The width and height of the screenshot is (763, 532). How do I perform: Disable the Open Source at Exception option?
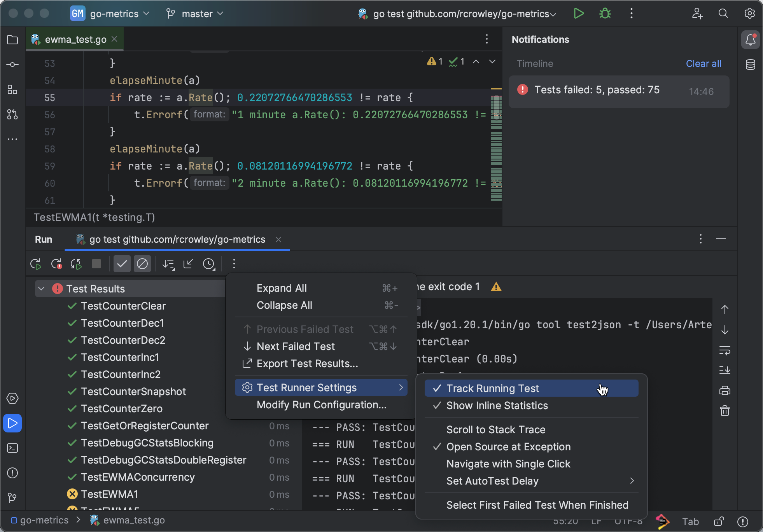tap(508, 447)
